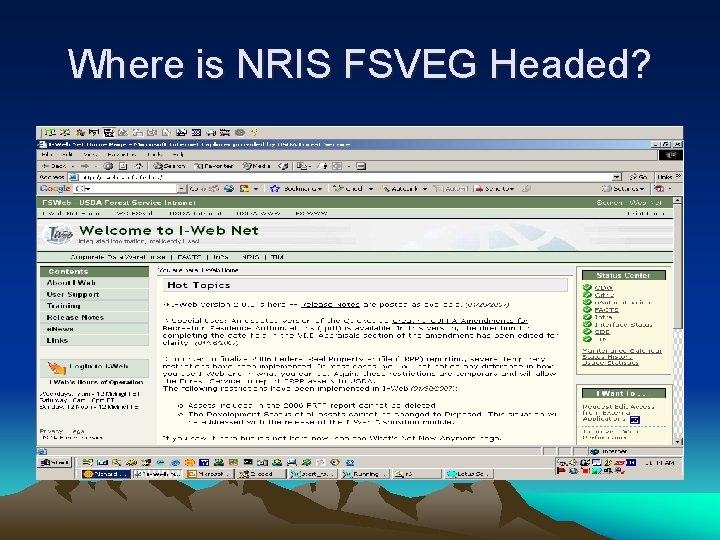Open the Edit menu
This screenshot has width=720, height=540.
point(67,155)
